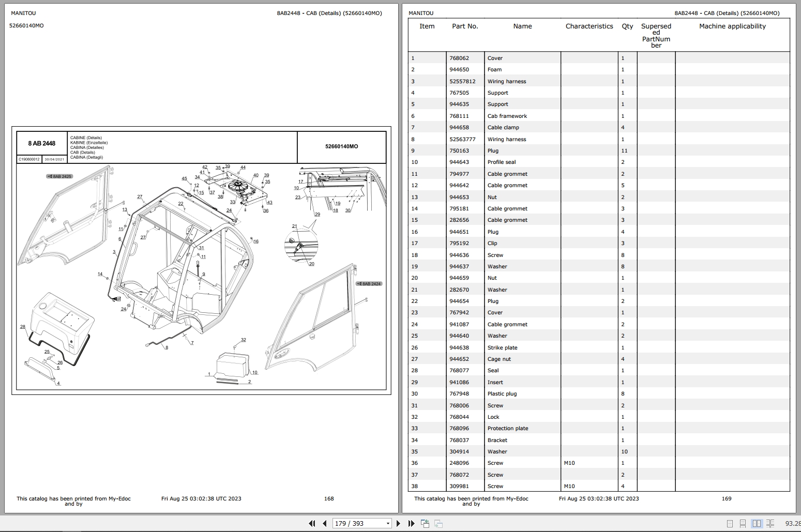Screen dimensions: 801x532
Task: Jump to the last page
Action: pyautogui.click(x=411, y=523)
